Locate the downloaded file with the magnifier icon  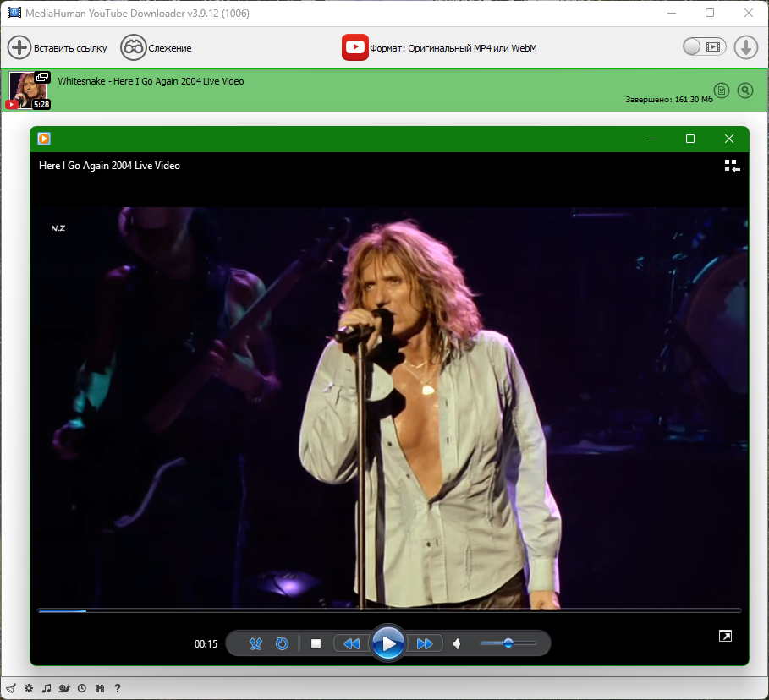[x=745, y=90]
